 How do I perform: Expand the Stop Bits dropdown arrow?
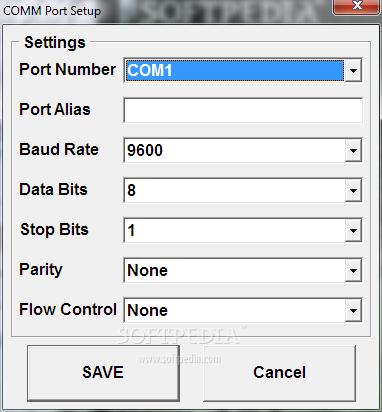point(353,230)
